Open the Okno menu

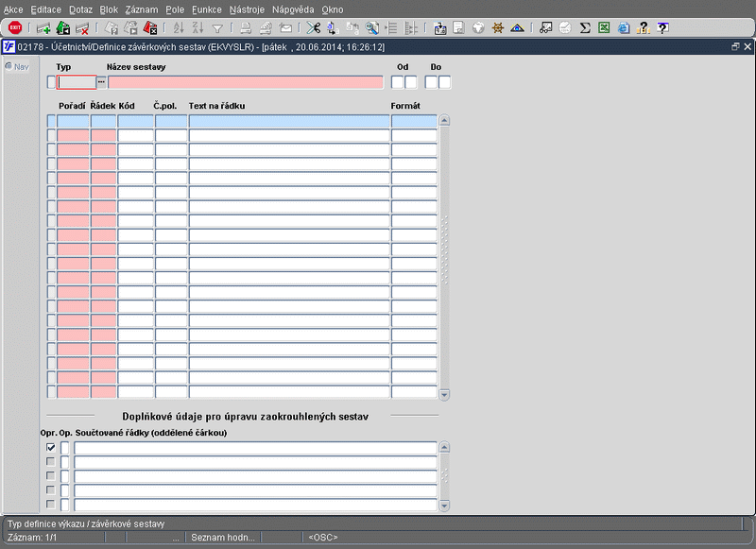(333, 9)
